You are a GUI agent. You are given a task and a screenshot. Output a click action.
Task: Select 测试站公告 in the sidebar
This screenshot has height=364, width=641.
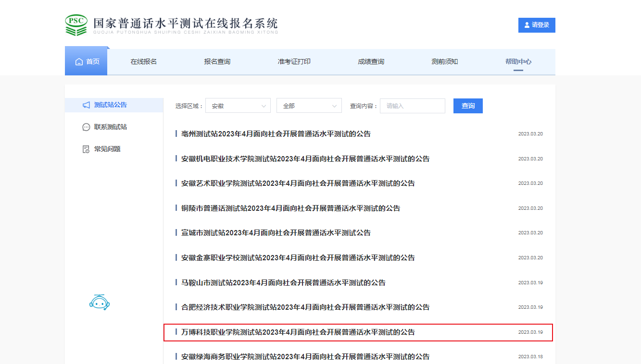click(114, 105)
